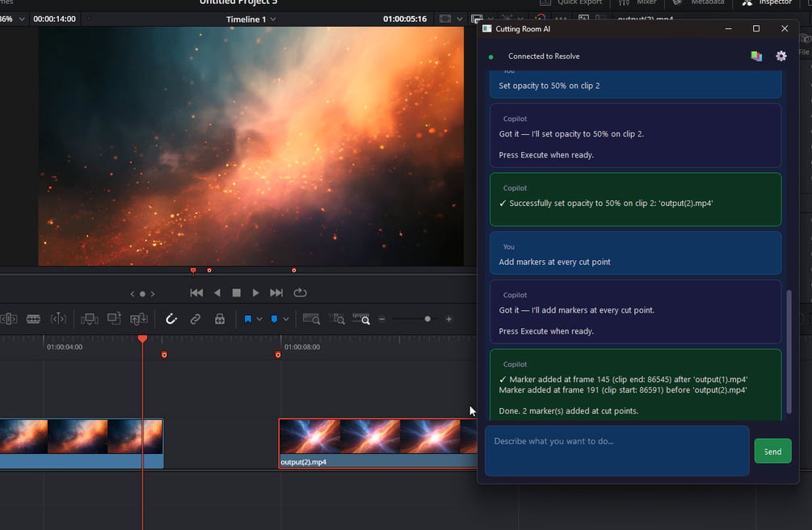Click the green connection status dot

(x=491, y=57)
